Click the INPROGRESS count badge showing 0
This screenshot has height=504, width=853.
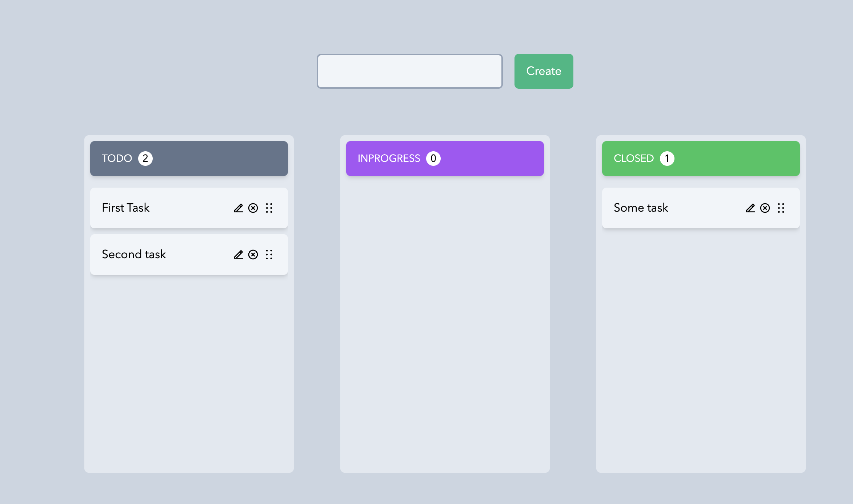click(433, 159)
